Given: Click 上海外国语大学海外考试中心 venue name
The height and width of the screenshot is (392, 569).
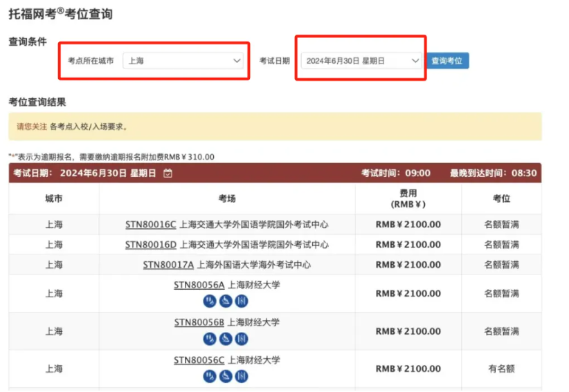Looking at the screenshot, I should pyautogui.click(x=253, y=265).
